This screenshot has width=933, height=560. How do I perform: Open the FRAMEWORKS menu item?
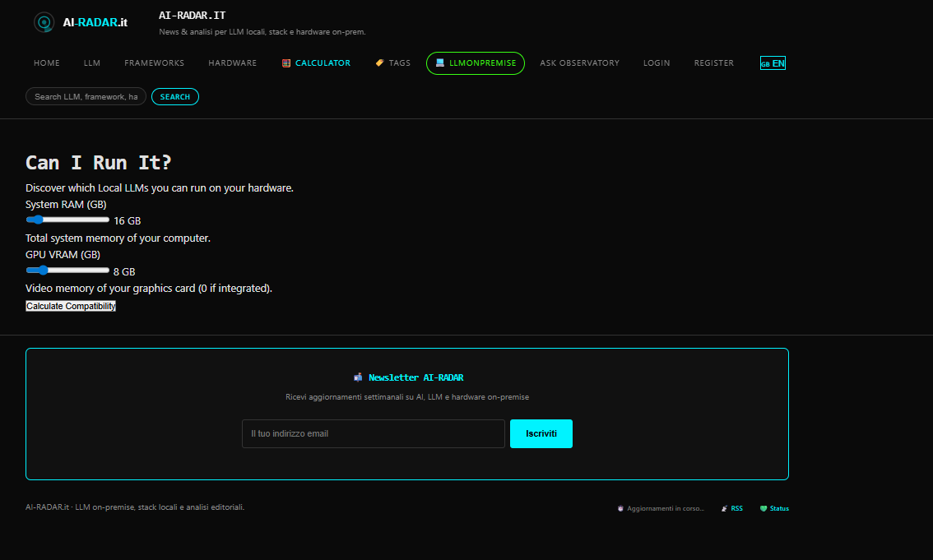coord(154,62)
